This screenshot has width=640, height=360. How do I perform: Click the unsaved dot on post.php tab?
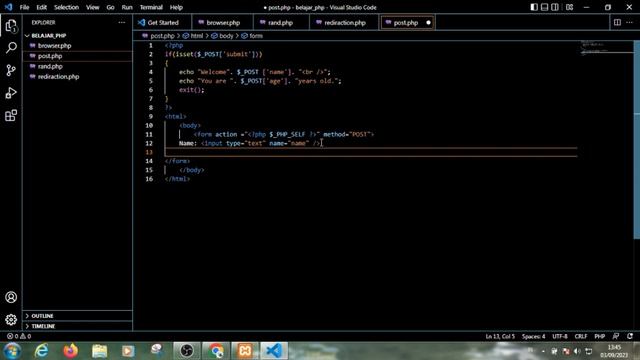428,22
